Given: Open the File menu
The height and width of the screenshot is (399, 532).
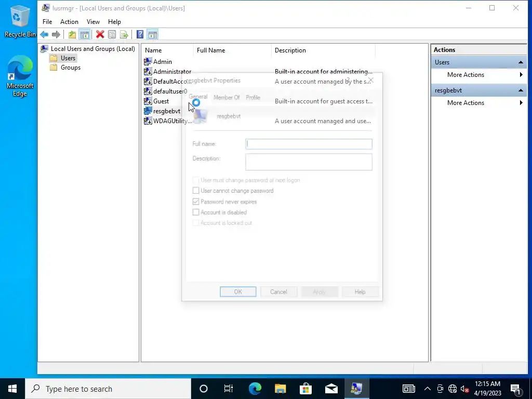Looking at the screenshot, I should coord(47,22).
